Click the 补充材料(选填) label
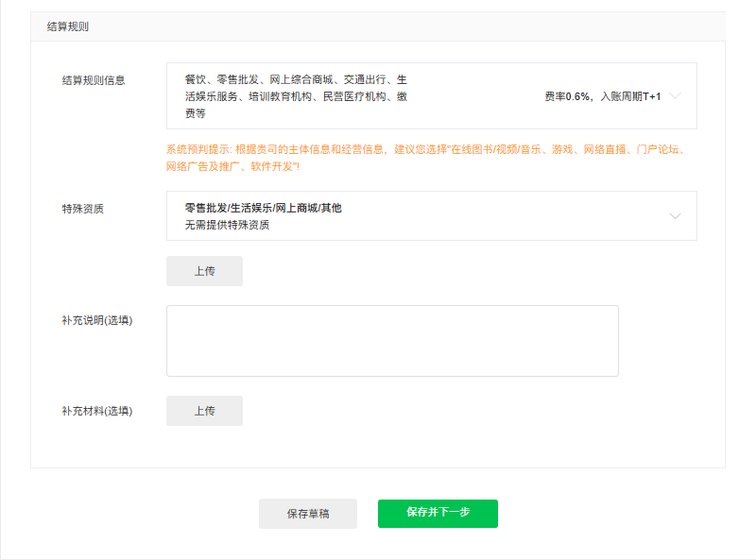Viewport: 756px width, 560px height. point(96,411)
